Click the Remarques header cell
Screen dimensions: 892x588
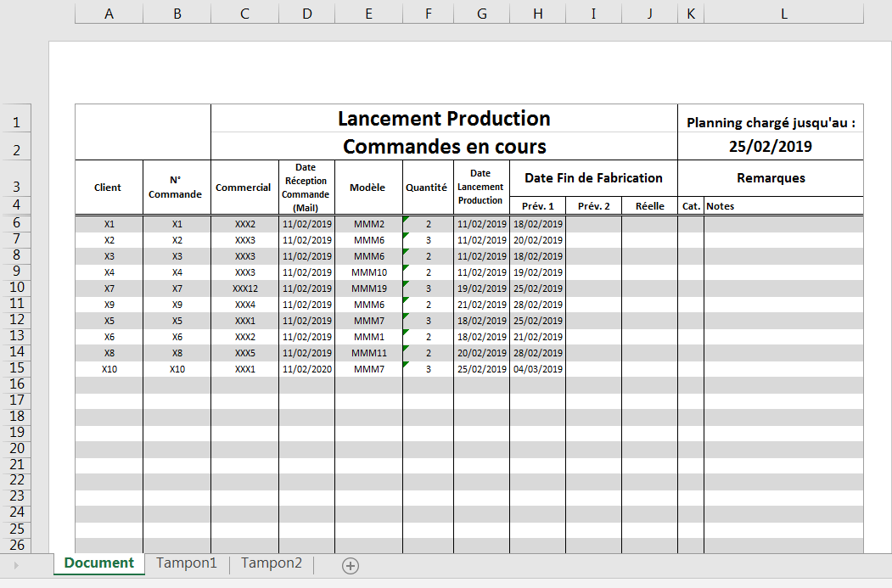coord(769,177)
